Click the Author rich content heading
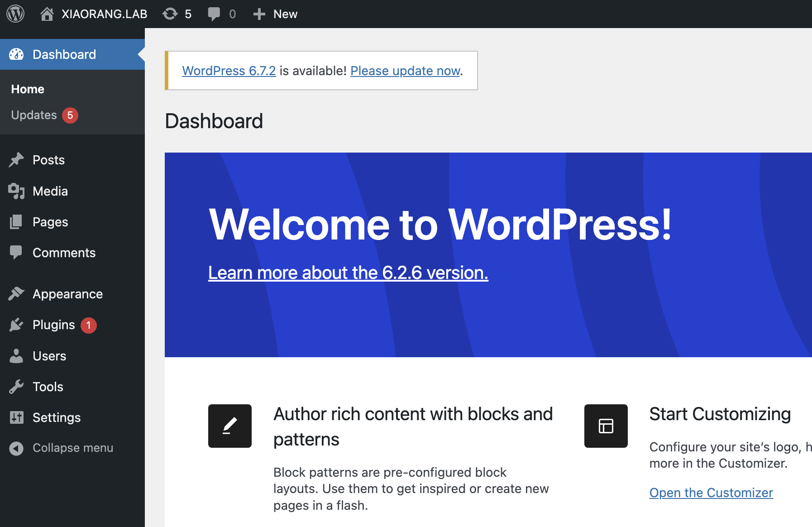 pos(413,426)
